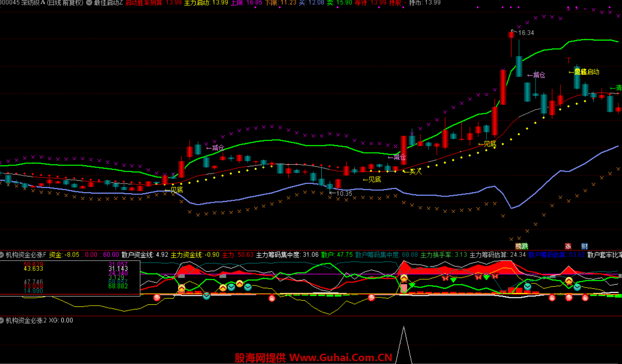The image size is (622, 364).
Task: Select the 买入 signal marker
Action: pyautogui.click(x=415, y=171)
